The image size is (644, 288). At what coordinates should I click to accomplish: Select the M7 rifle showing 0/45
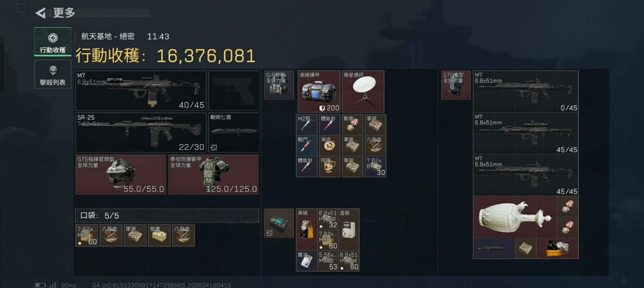[x=526, y=91]
